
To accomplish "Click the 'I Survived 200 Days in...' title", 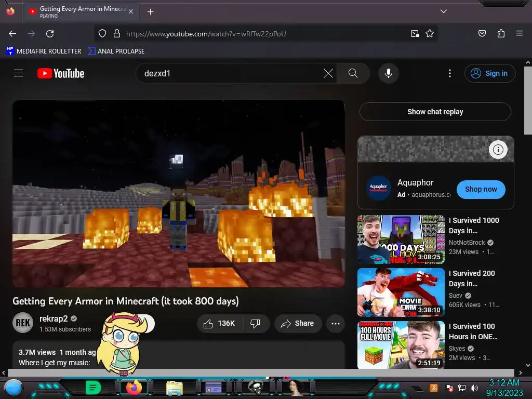I will 472,278.
